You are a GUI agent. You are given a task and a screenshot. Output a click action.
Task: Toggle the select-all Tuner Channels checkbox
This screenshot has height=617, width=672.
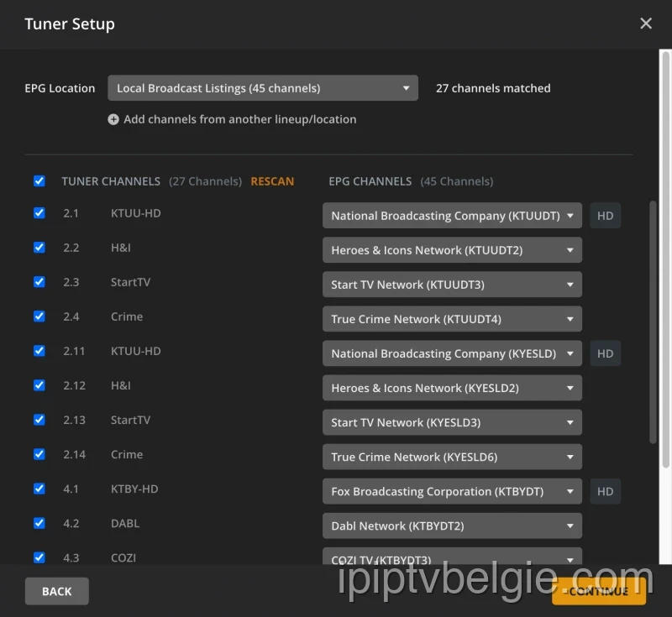39,181
